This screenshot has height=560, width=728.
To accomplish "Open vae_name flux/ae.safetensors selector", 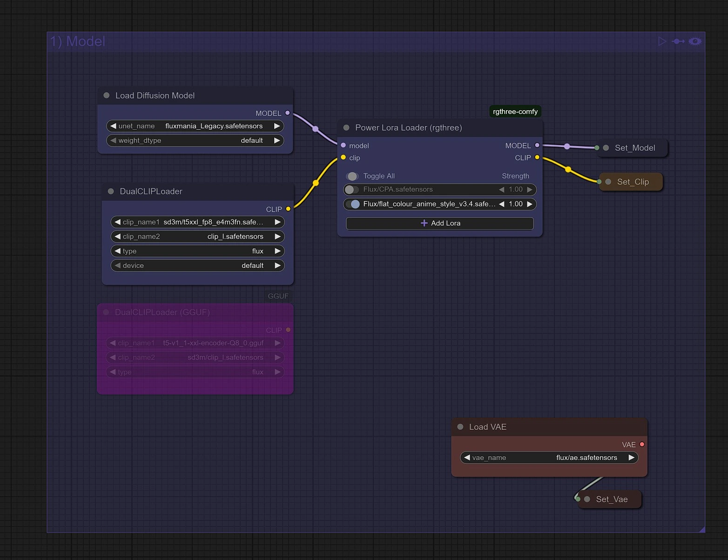I will click(x=549, y=458).
